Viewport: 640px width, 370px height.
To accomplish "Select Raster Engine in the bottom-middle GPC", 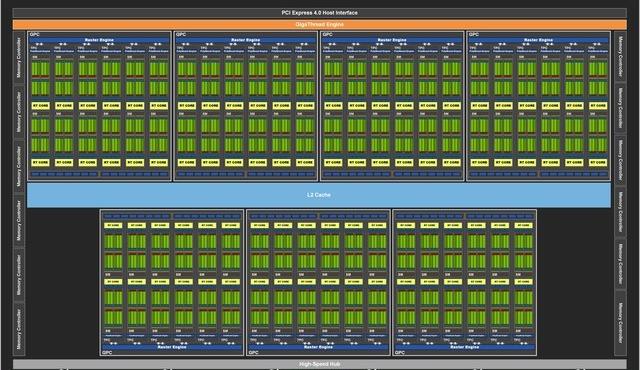I will [318, 347].
